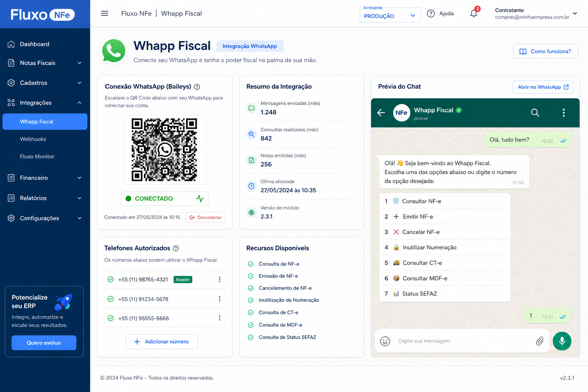Select chat option Consultar MDF-e
Viewport: 588px width, 392px height.
[445, 278]
